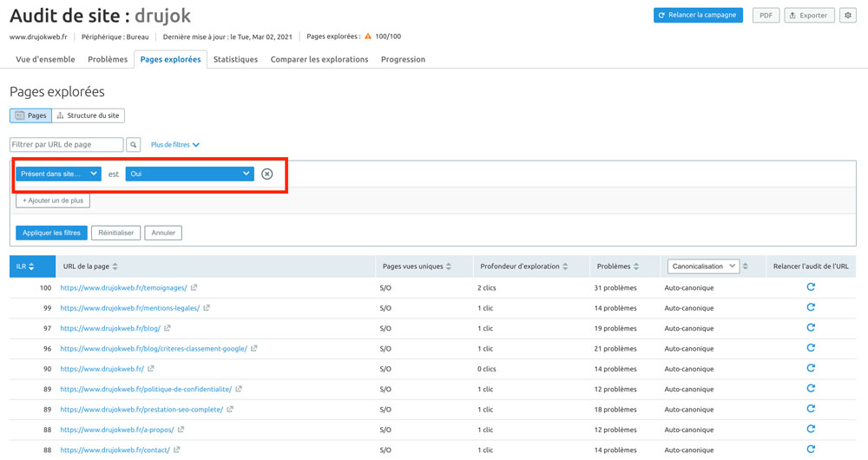The image size is (868, 460).
Task: Click www.drujokweb.fr in header
Action: 38,36
